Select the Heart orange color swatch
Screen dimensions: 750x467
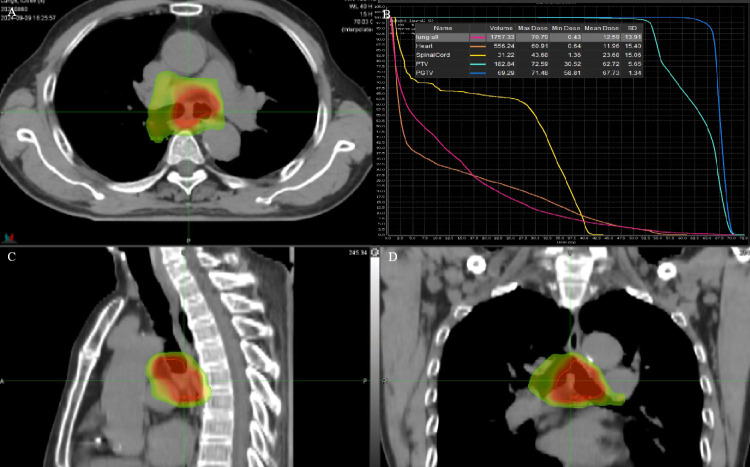point(477,46)
